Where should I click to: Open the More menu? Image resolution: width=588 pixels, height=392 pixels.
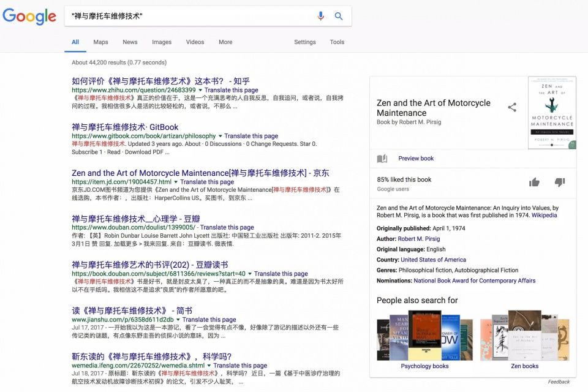click(x=225, y=42)
